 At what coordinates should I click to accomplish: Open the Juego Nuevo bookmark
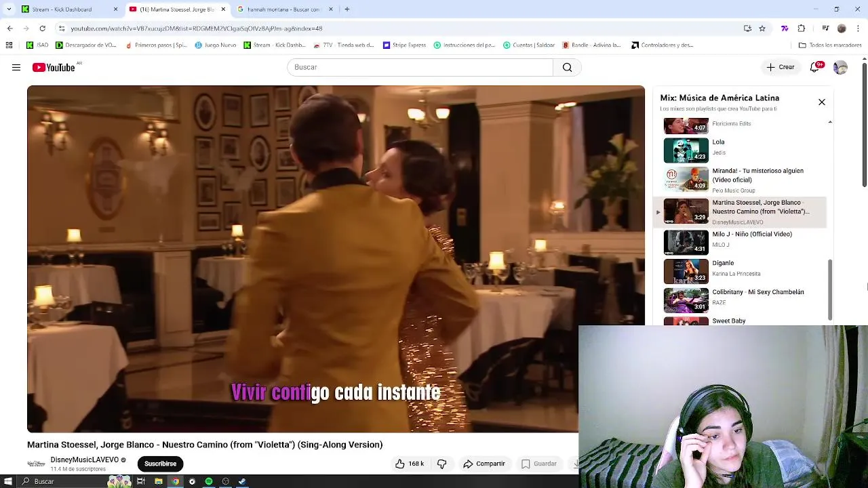coord(216,45)
